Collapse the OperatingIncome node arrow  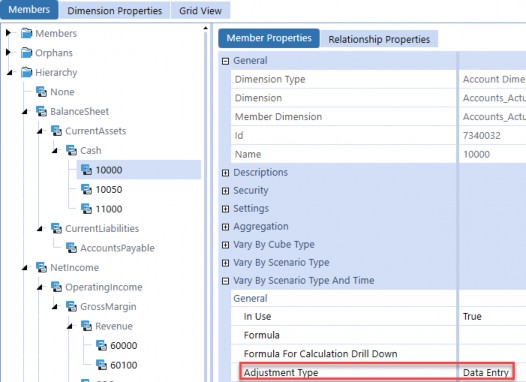pyautogui.click(x=40, y=287)
